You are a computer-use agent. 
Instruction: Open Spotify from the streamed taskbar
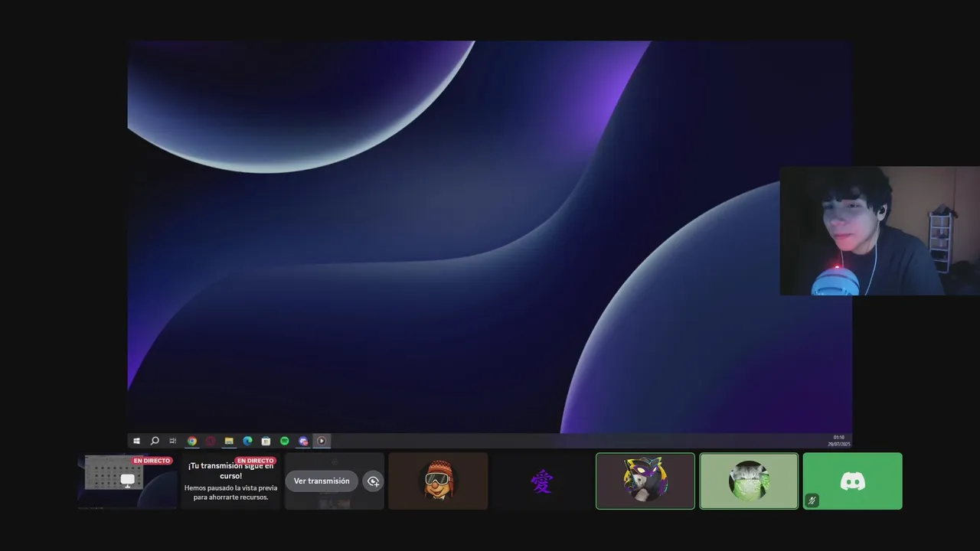point(285,441)
